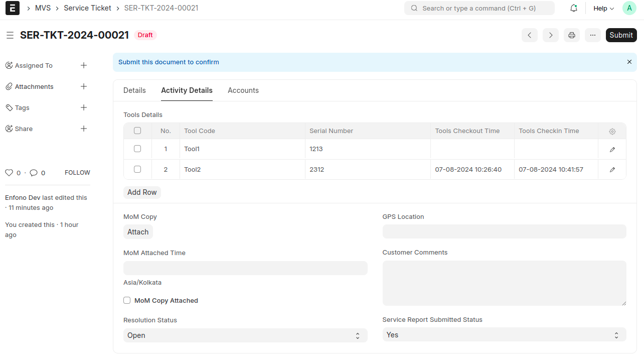Check the Tool1 row checkbox
The image size is (644, 359).
click(137, 149)
